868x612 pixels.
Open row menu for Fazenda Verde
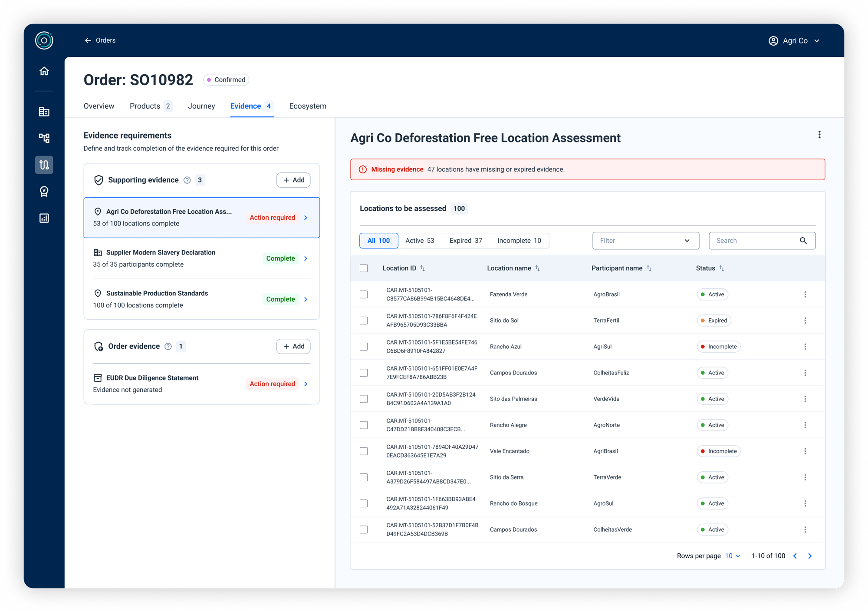point(805,294)
